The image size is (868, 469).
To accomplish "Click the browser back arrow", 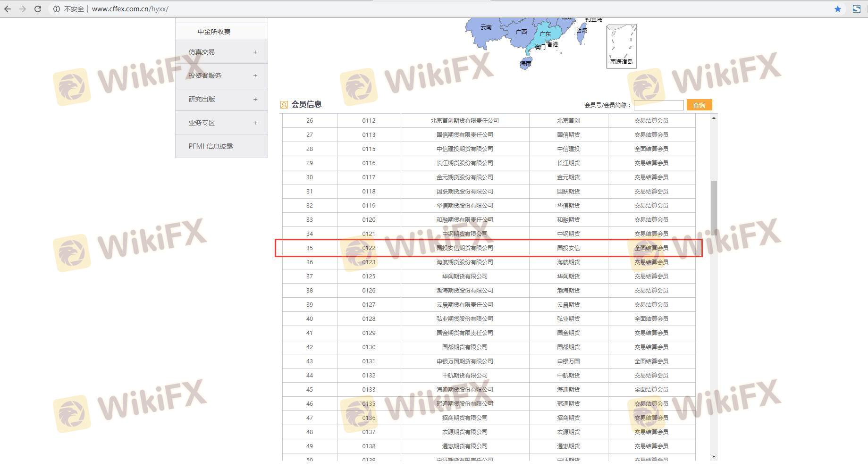I will [8, 9].
